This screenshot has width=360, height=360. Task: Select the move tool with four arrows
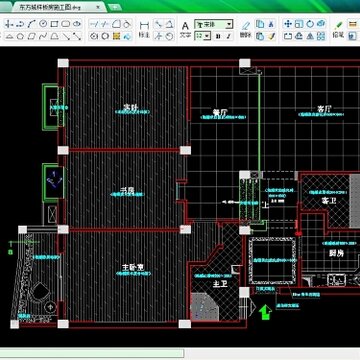pos(288,24)
